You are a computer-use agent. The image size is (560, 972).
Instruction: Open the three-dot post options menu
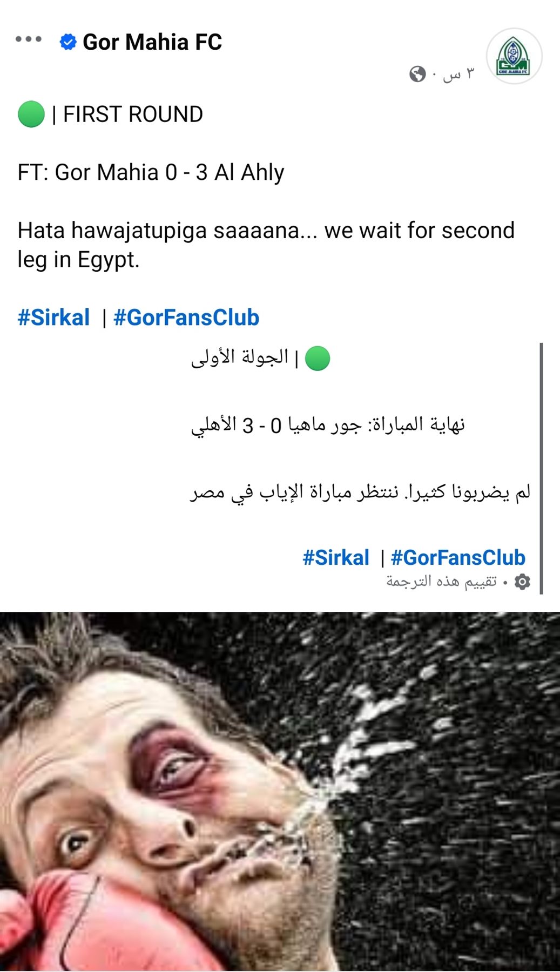pos(29,39)
